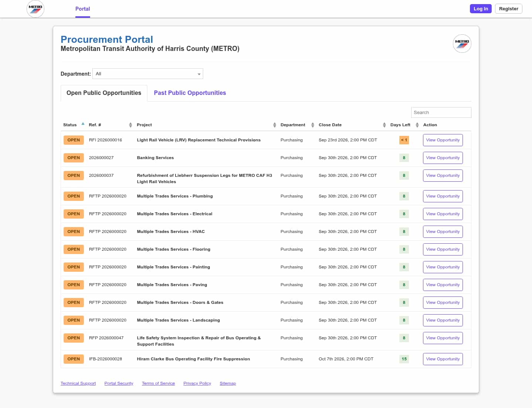Screen dimensions: 532x408
Task: Sort table by Close Date arrows
Action: (384, 125)
